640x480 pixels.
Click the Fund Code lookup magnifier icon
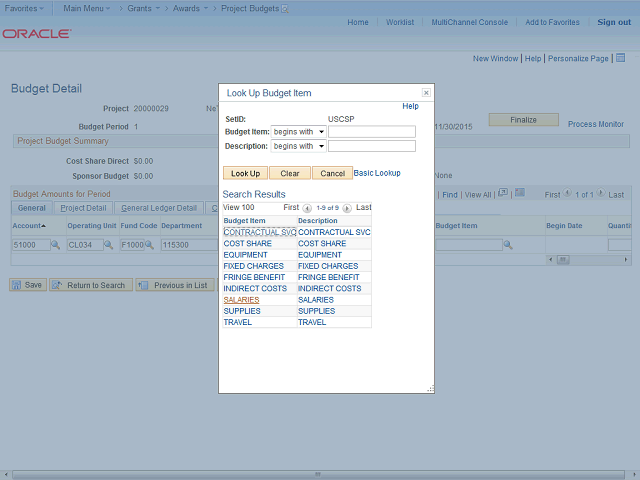151,245
